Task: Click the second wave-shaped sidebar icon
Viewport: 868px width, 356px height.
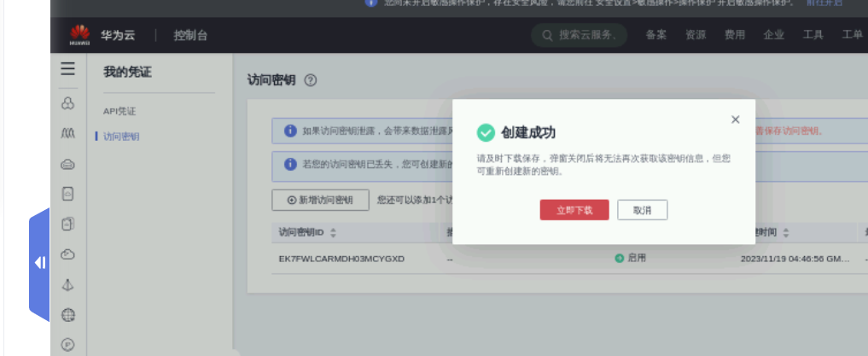Action: (x=67, y=133)
